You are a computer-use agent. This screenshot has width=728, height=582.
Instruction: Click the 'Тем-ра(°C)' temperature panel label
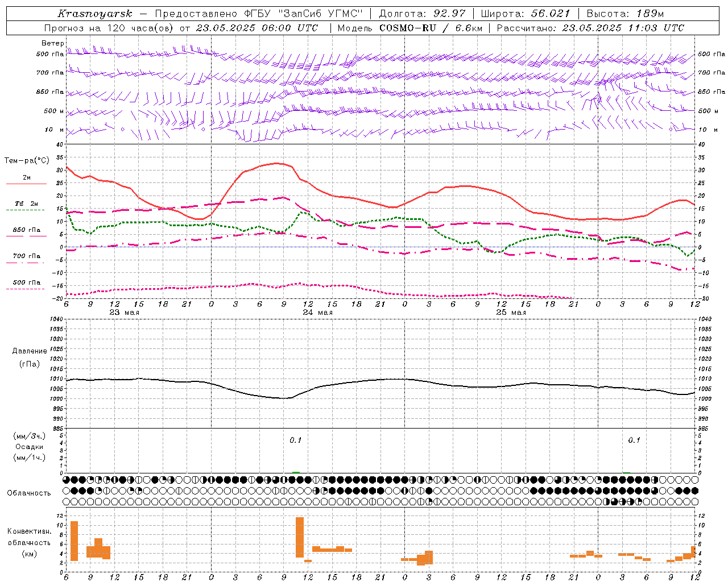point(27,161)
